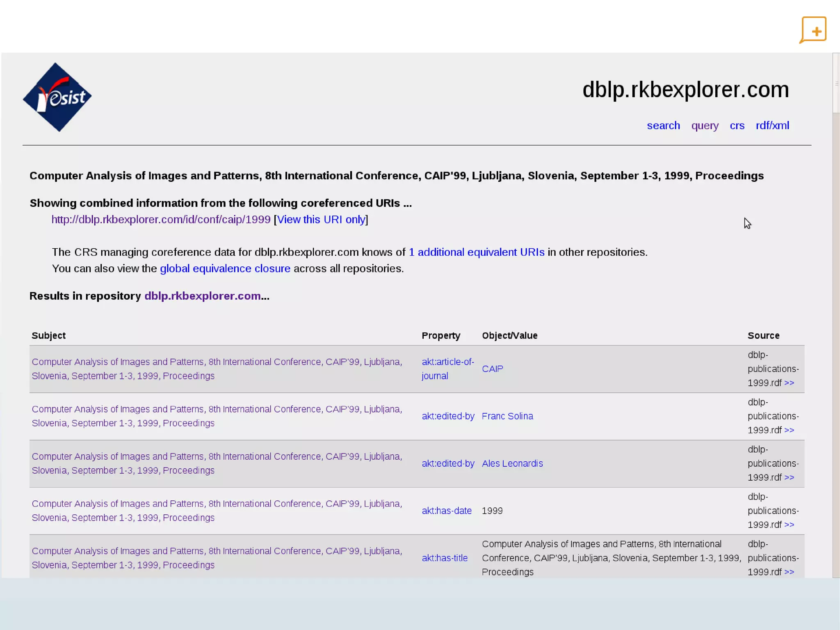Click the akt:has-title property link
This screenshot has height=630, width=840.
tap(444, 558)
